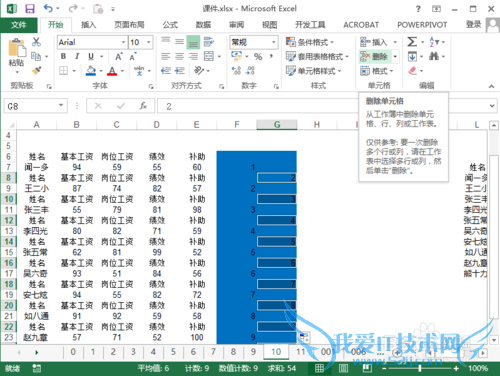
Task: Click the Fill down icon
Action: [412, 56]
